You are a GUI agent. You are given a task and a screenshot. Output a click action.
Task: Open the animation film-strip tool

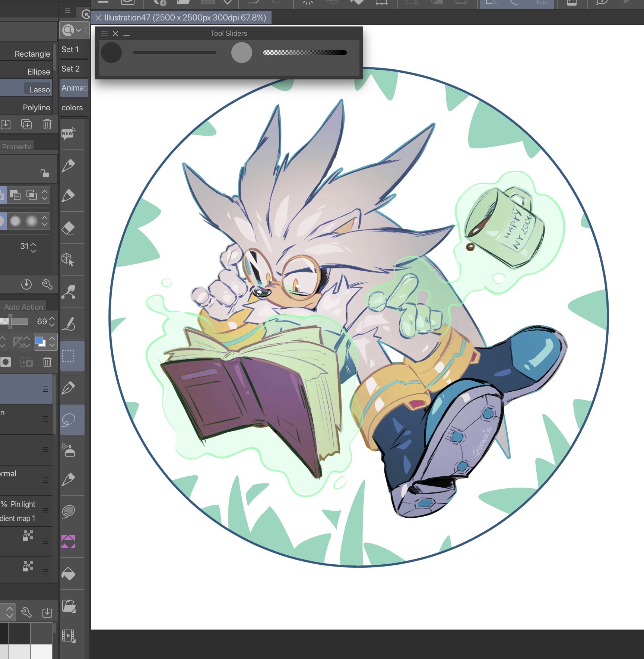pyautogui.click(x=69, y=636)
